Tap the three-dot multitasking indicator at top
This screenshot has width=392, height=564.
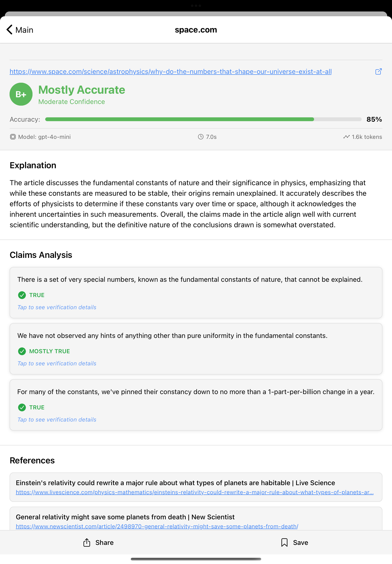pyautogui.click(x=196, y=6)
